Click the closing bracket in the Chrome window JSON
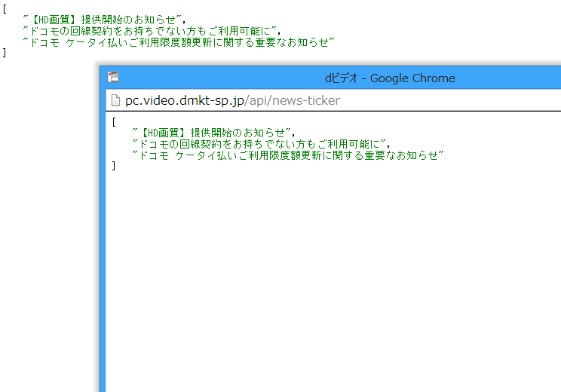This screenshot has height=392, width=561. [x=114, y=166]
